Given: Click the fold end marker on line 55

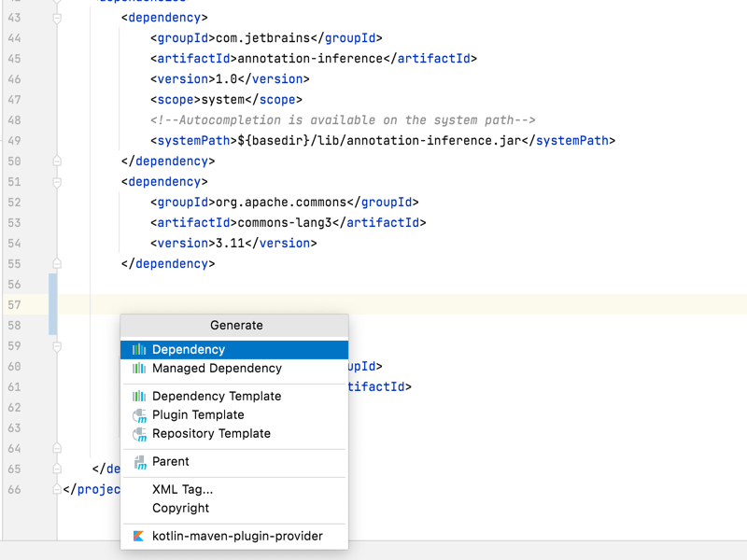Looking at the screenshot, I should point(57,264).
